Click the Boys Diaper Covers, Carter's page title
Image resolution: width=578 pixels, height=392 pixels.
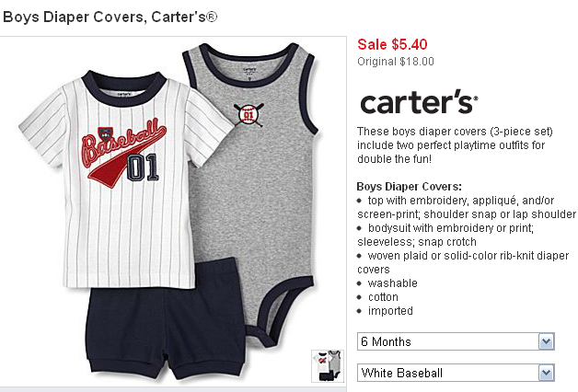click(x=110, y=17)
